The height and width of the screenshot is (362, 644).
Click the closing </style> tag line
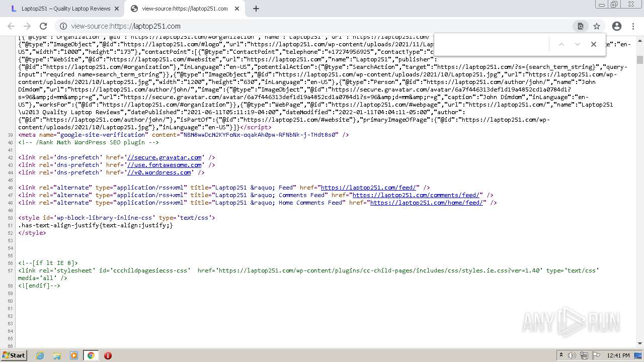(x=32, y=233)
